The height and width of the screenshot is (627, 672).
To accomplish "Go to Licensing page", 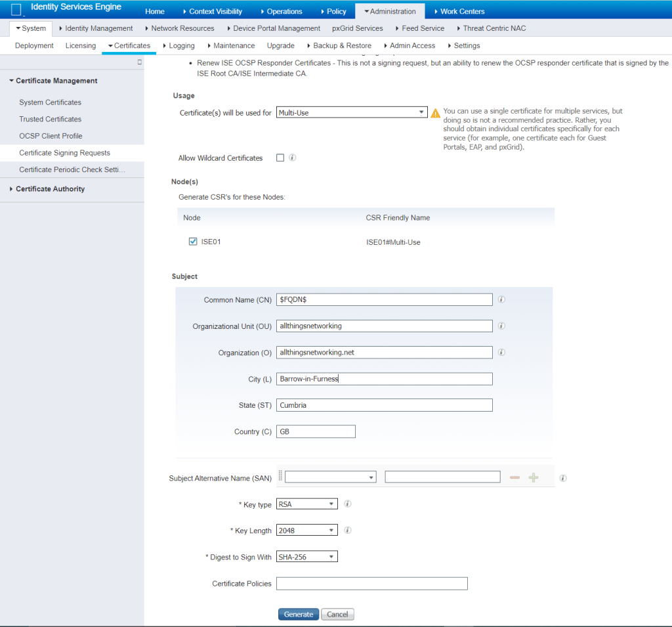I will pos(81,45).
